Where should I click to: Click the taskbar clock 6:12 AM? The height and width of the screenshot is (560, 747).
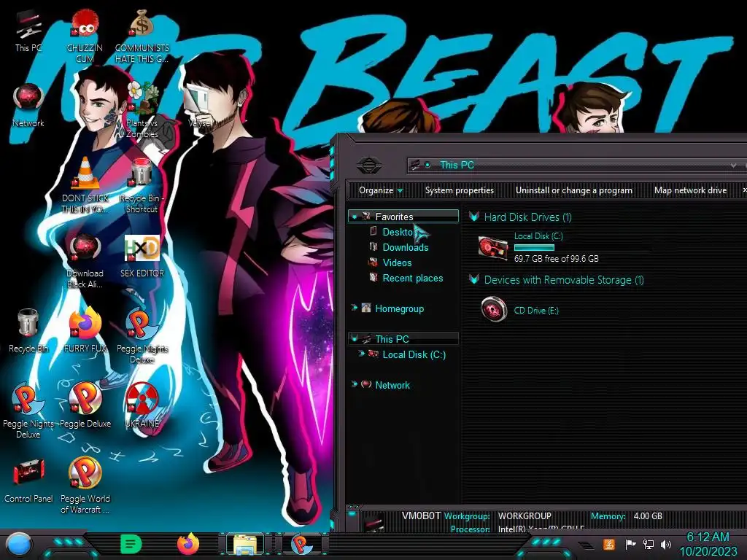708,537
